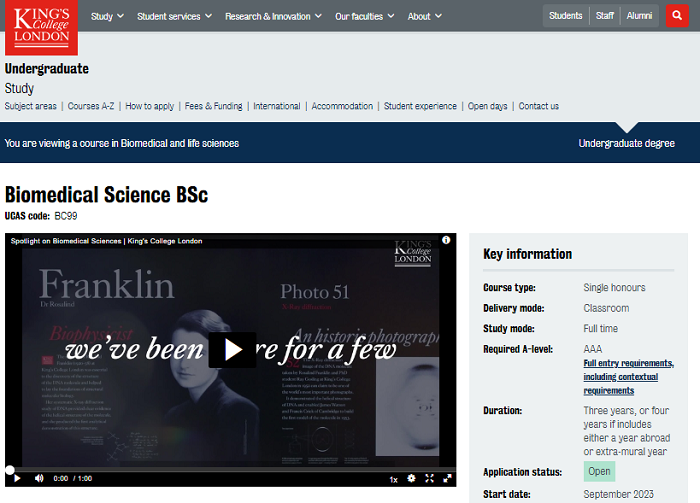The image size is (700, 503).
Task: Open video settings gear icon
Action: (411, 479)
